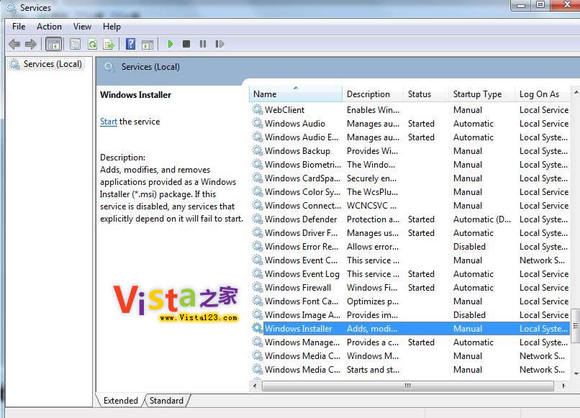Click the Pause Service icon
This screenshot has height=418, width=580.
(203, 44)
